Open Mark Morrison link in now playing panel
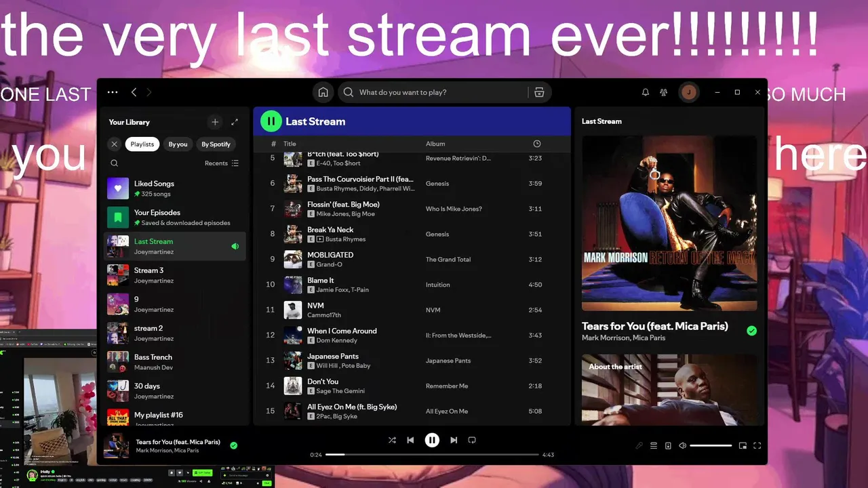Screen dimensions: 868x488 pyautogui.click(x=604, y=338)
